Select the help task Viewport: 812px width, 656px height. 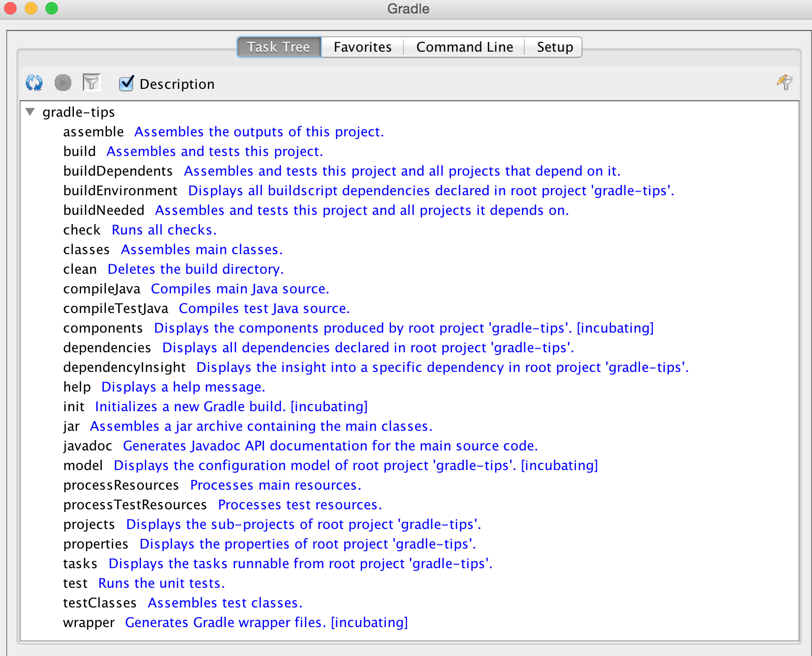pyautogui.click(x=164, y=387)
